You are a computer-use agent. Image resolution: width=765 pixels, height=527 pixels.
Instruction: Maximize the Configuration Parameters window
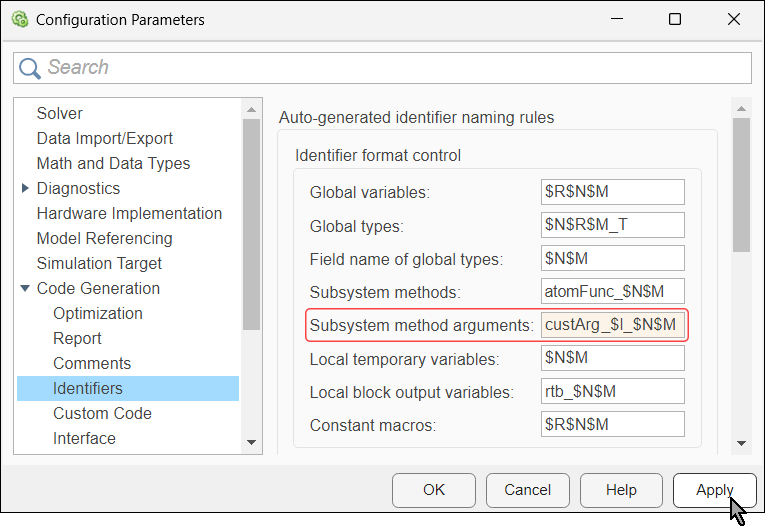pos(675,19)
